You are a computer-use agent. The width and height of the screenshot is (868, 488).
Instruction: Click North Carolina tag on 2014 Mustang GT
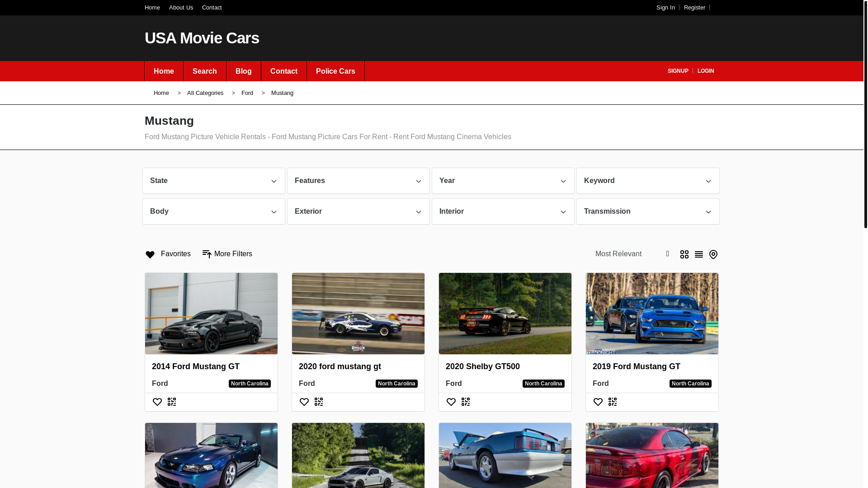[250, 384]
